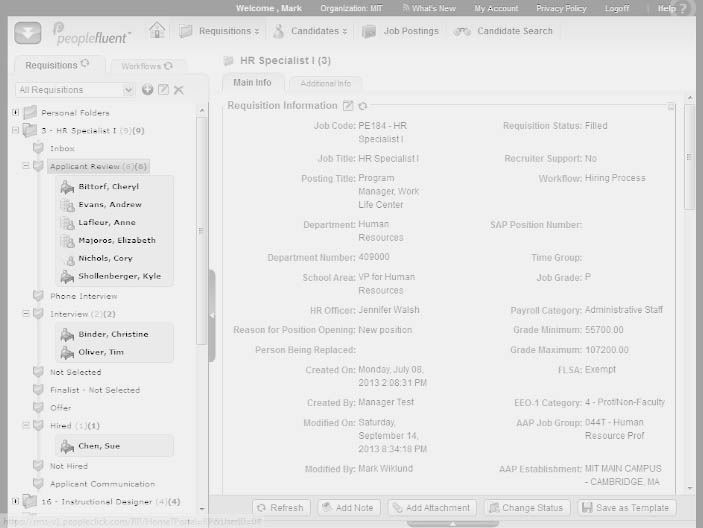This screenshot has height=528, width=703.
Task: Click the delete X icon beside All Requisitions
Action: [x=179, y=90]
